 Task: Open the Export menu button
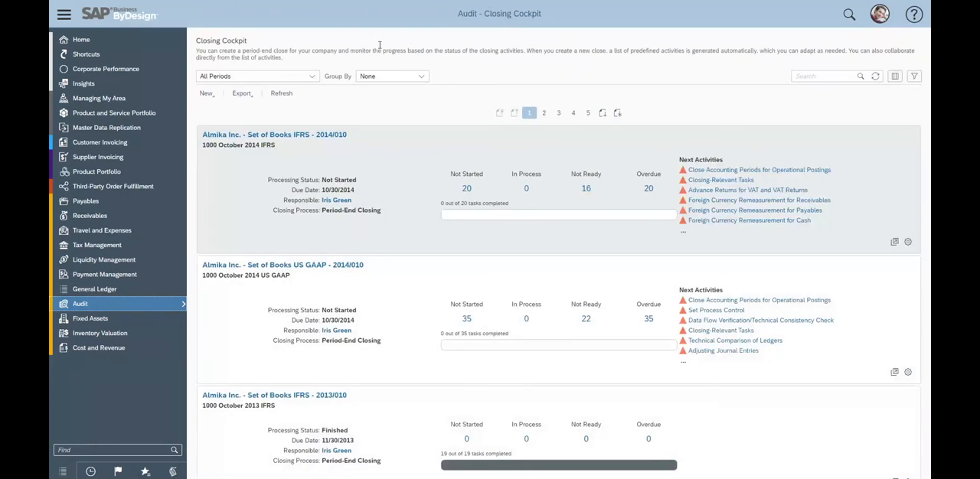coord(242,93)
